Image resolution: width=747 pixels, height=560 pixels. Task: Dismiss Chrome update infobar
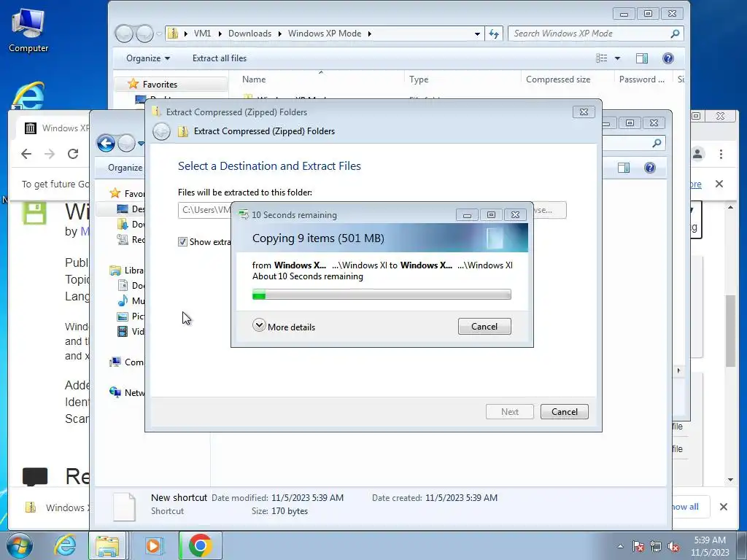719,184
